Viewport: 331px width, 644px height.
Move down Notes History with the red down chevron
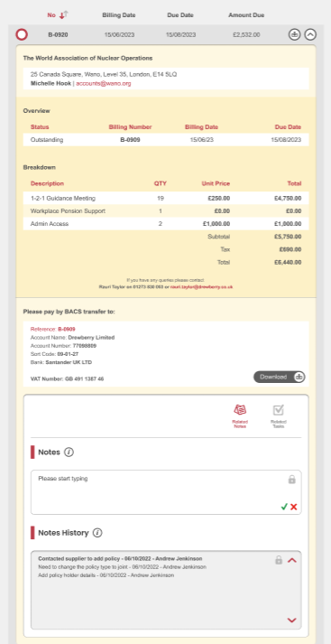pyautogui.click(x=292, y=621)
